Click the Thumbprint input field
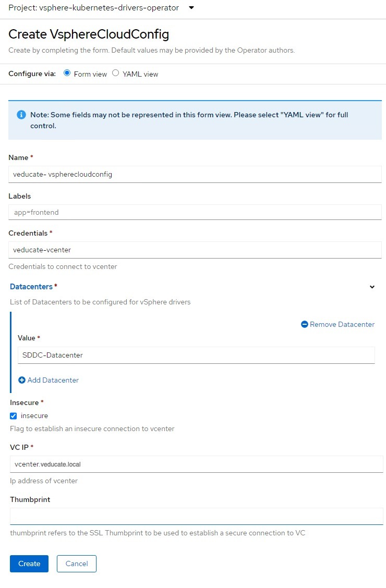386x588 pixels. click(x=197, y=517)
